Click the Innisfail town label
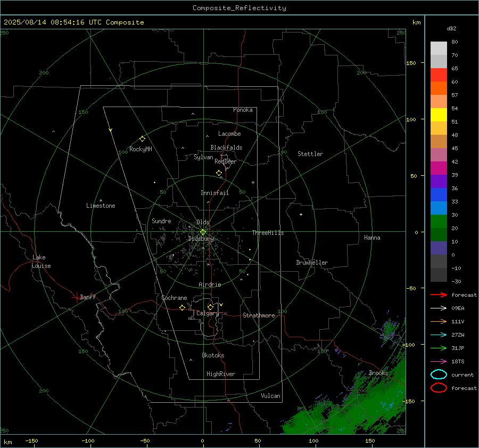479x448 pixels. pyautogui.click(x=214, y=193)
